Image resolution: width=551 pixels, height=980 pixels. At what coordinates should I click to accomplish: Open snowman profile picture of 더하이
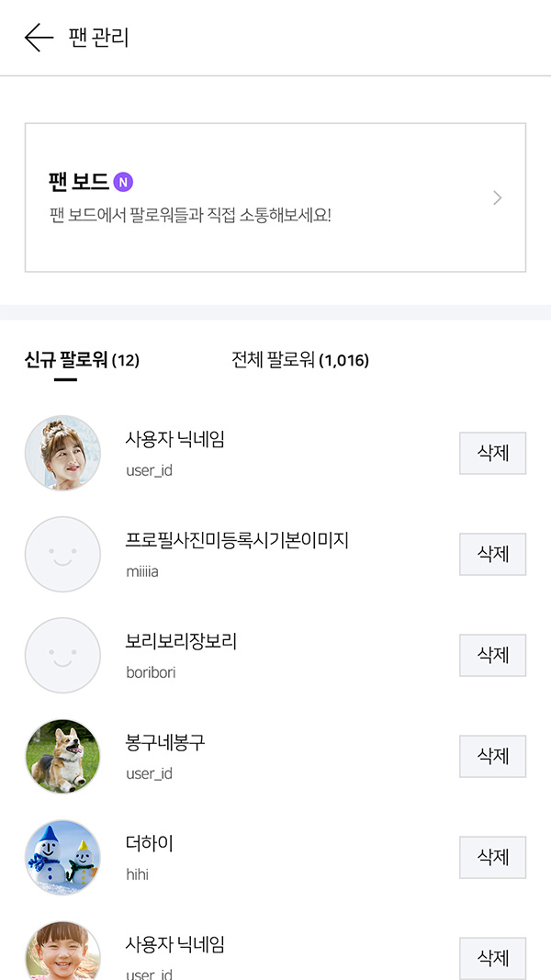coord(62,857)
